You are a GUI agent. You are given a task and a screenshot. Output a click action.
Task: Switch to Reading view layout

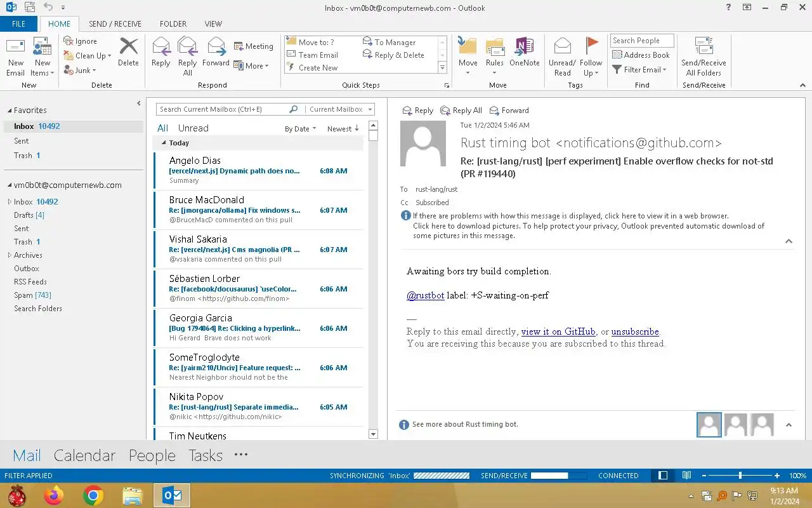coord(686,476)
